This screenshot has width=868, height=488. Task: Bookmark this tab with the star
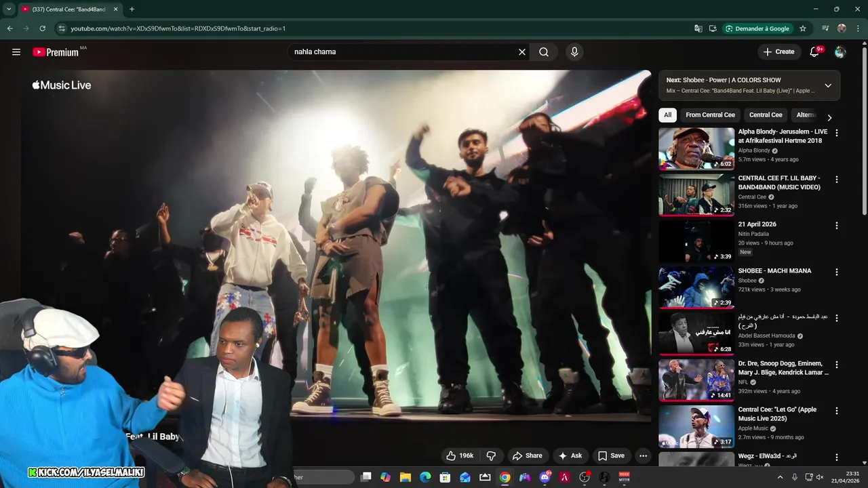803,28
